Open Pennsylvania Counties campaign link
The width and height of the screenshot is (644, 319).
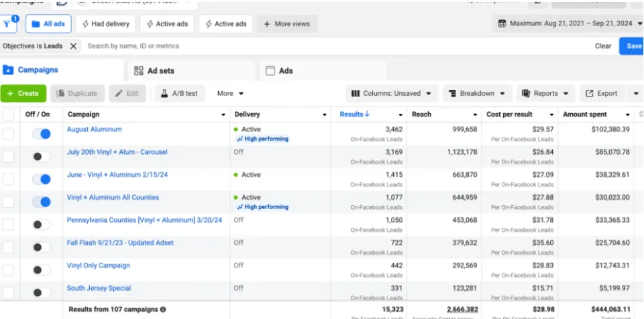pos(144,220)
